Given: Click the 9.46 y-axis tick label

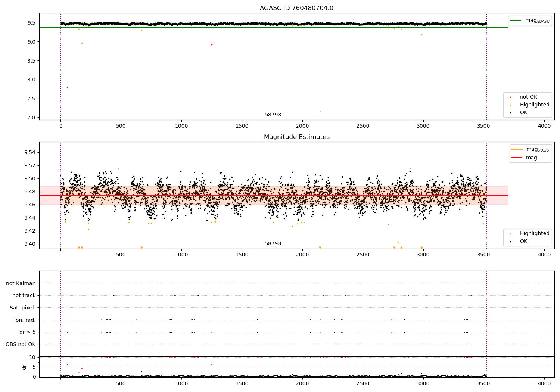Looking at the screenshot, I should coord(30,205).
